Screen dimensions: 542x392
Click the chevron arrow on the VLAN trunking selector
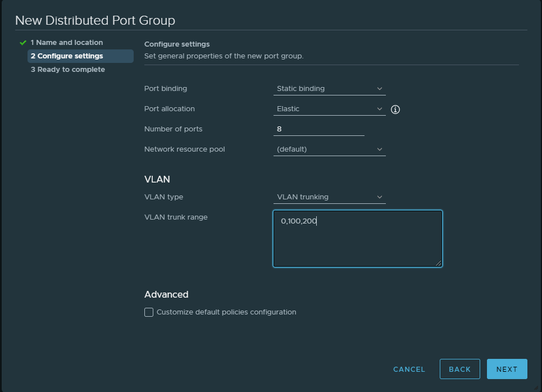pyautogui.click(x=380, y=197)
